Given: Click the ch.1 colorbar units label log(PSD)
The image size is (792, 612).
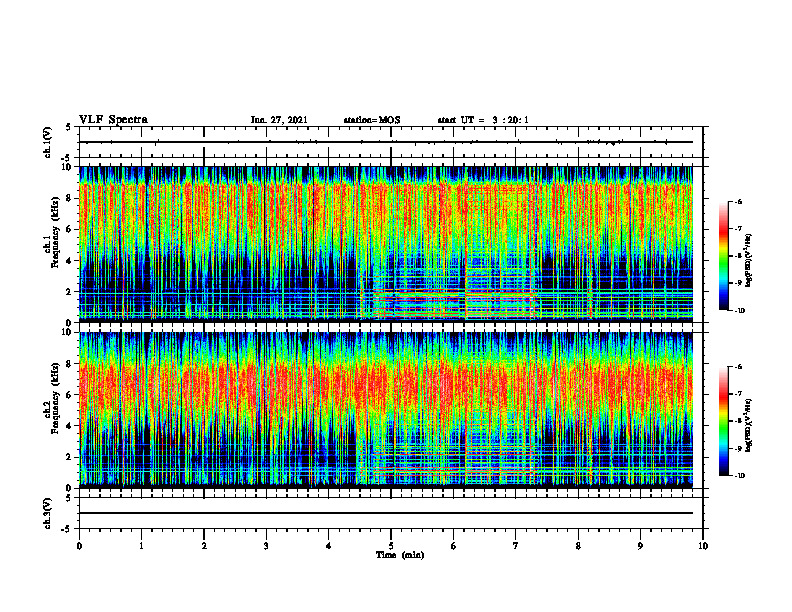Looking at the screenshot, I should click(749, 261).
